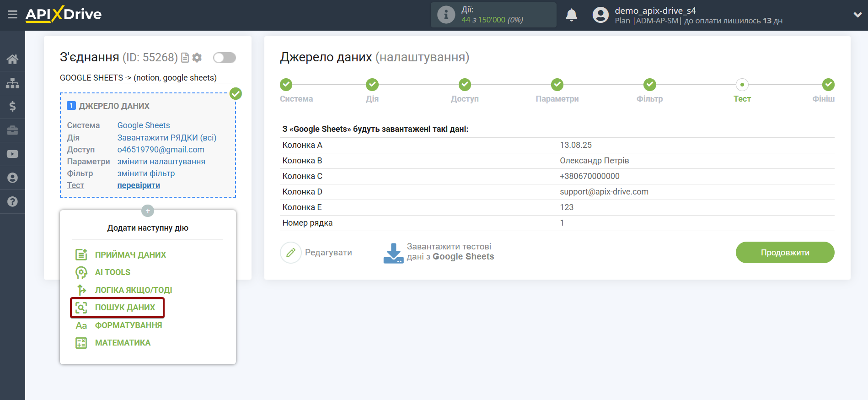Image resolution: width=868 pixels, height=400 pixels.
Task: Open the YouTube video sidebar icon
Action: [12, 154]
